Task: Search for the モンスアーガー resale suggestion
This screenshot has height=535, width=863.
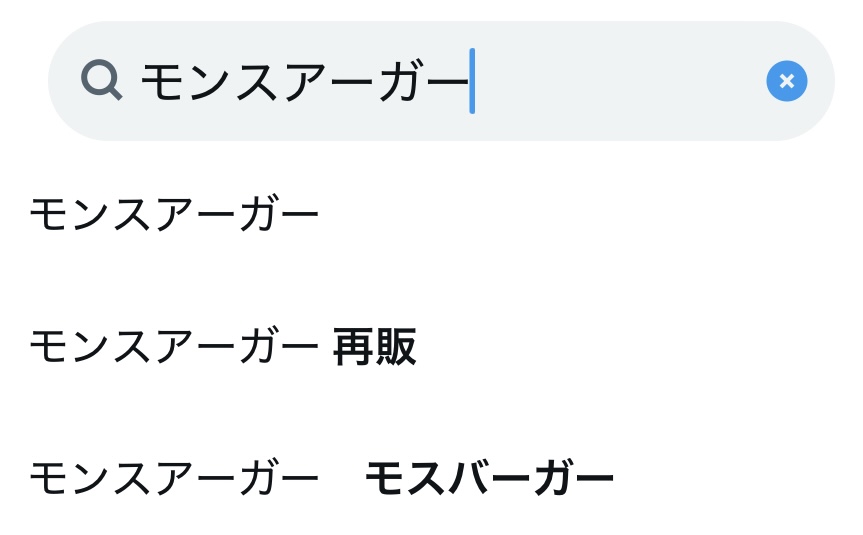Action: 222,348
